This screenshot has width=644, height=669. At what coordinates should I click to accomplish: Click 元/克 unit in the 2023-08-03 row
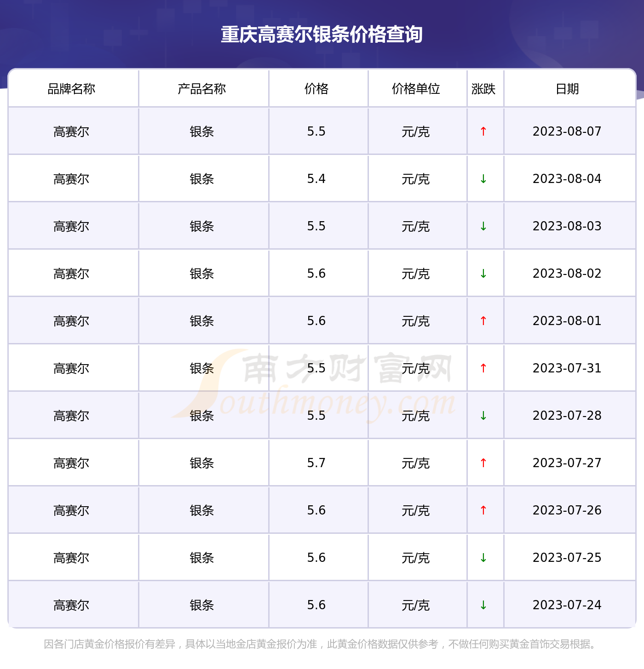pos(416,227)
